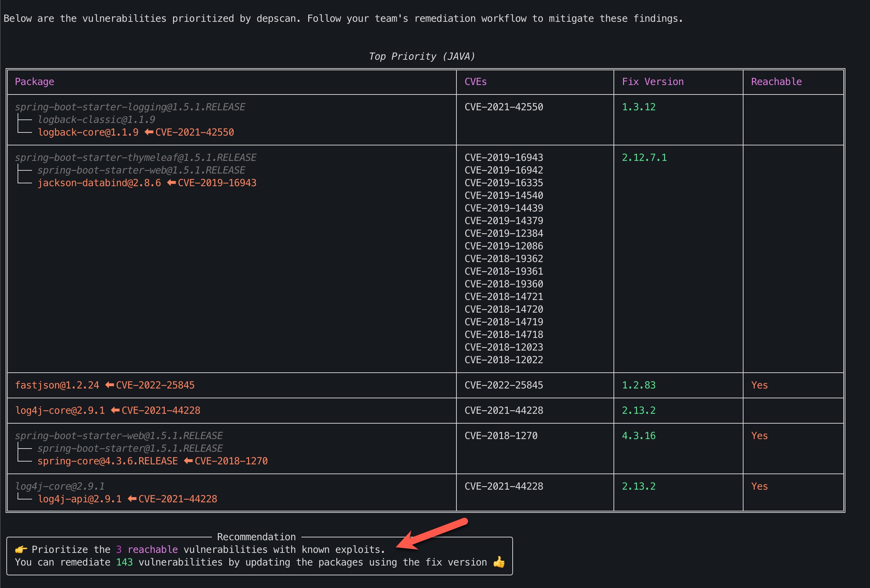
Task: Click the left arrow beside log4j-api entry
Action: [132, 499]
